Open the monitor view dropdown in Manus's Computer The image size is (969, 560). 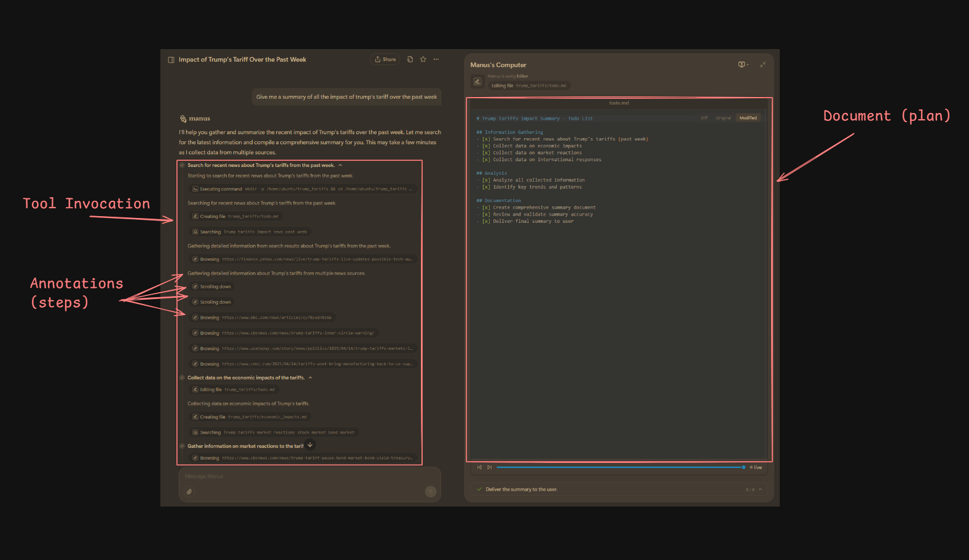[x=743, y=64]
